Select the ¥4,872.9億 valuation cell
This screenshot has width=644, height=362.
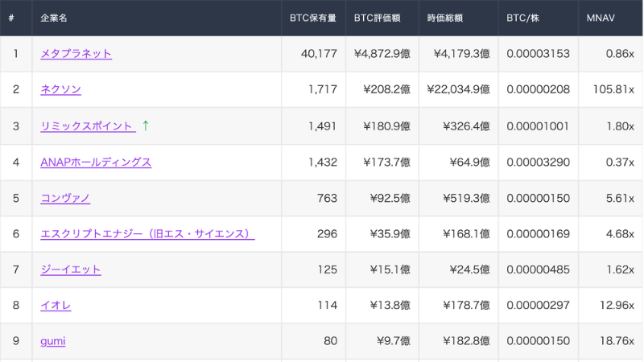pos(382,54)
